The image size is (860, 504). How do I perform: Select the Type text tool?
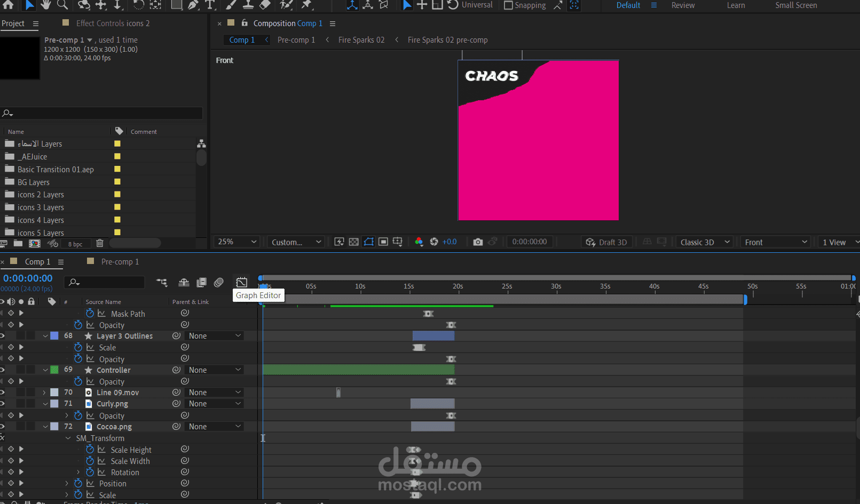(x=210, y=5)
